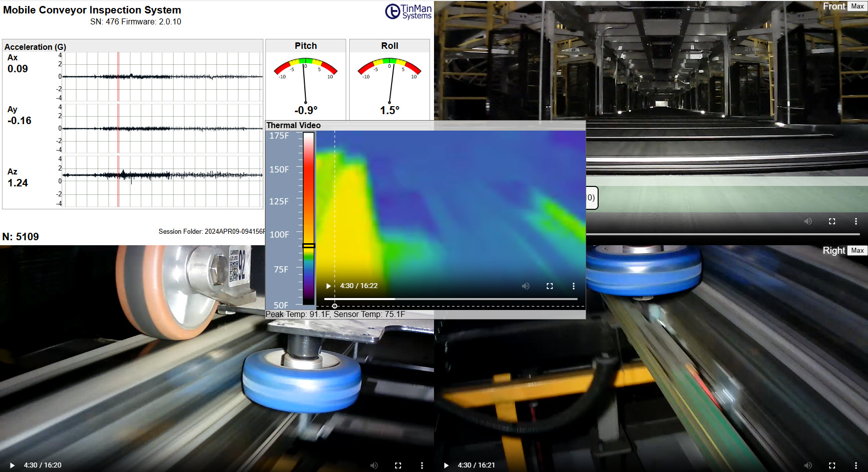Open more options on the left wheel video

tap(422, 465)
